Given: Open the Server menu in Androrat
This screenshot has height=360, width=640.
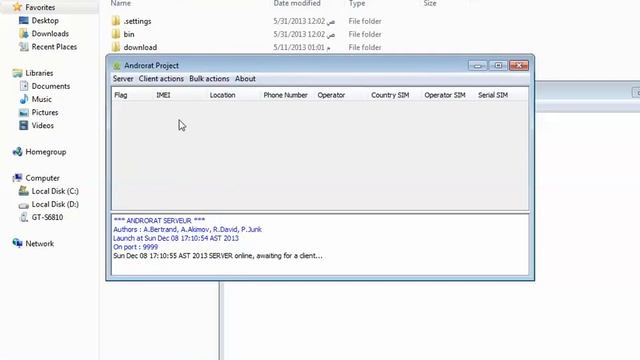Looking at the screenshot, I should point(123,79).
